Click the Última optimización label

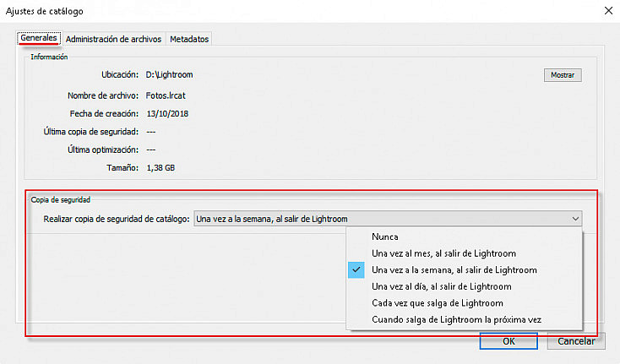point(103,149)
